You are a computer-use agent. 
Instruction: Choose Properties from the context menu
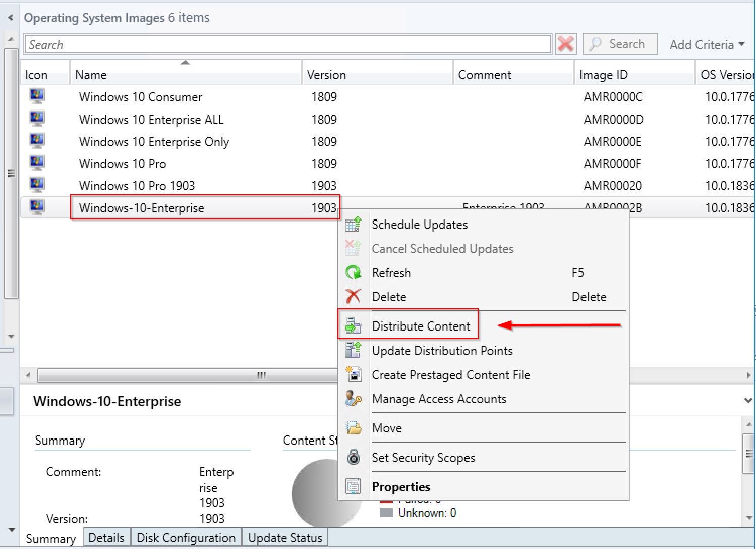tap(401, 486)
